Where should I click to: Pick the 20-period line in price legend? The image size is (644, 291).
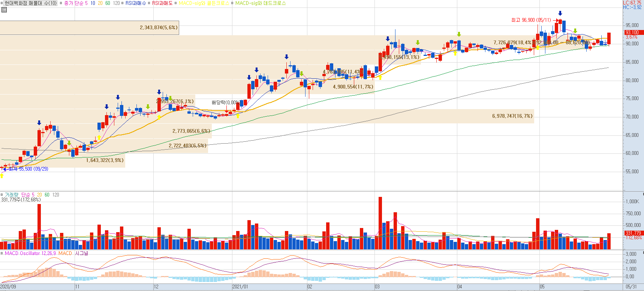pos(100,3)
